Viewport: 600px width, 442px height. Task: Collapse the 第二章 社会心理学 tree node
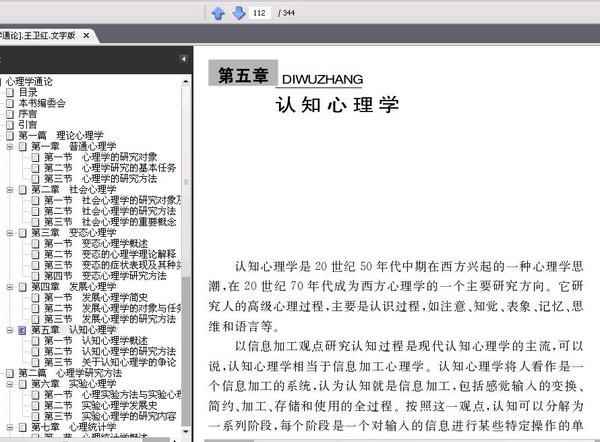[10, 190]
